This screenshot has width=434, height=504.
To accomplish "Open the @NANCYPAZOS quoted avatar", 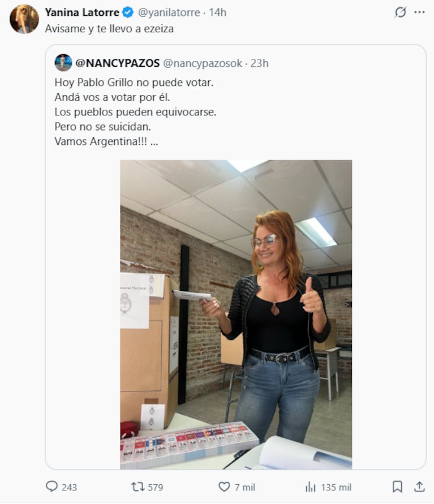I will coord(63,63).
